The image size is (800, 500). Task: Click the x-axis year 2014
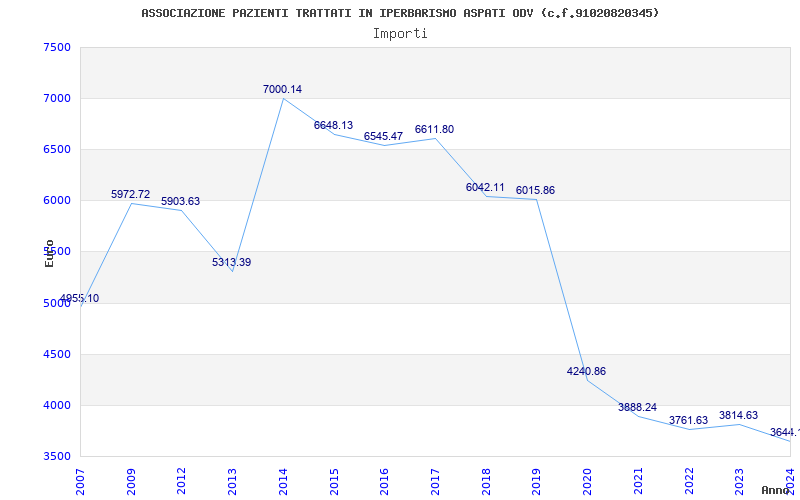(x=283, y=481)
